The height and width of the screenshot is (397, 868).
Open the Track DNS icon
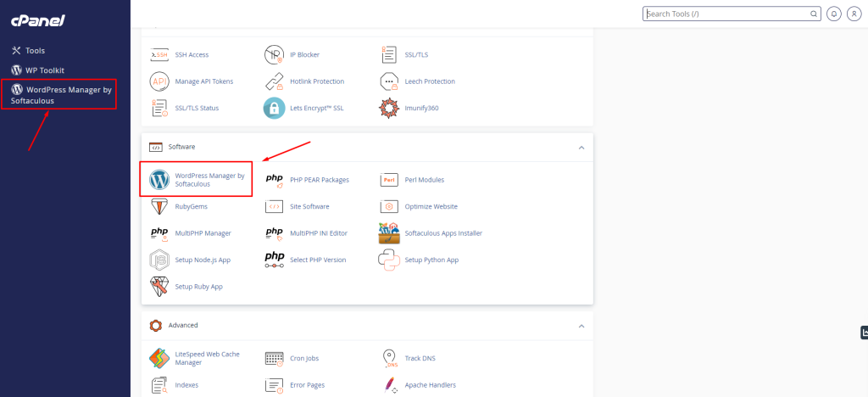[391, 358]
